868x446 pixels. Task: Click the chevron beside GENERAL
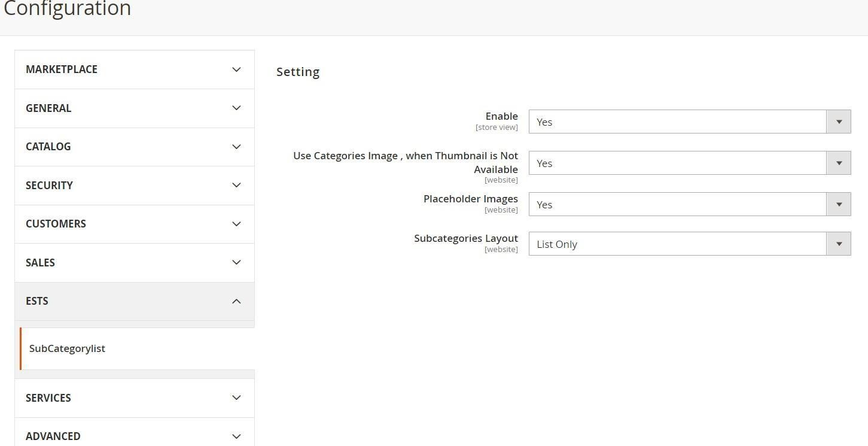tap(236, 108)
